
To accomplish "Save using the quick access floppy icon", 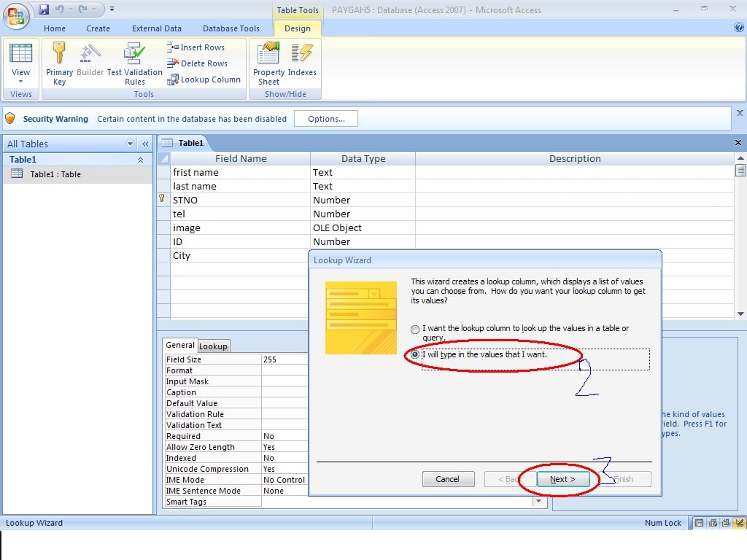I will click(x=43, y=9).
